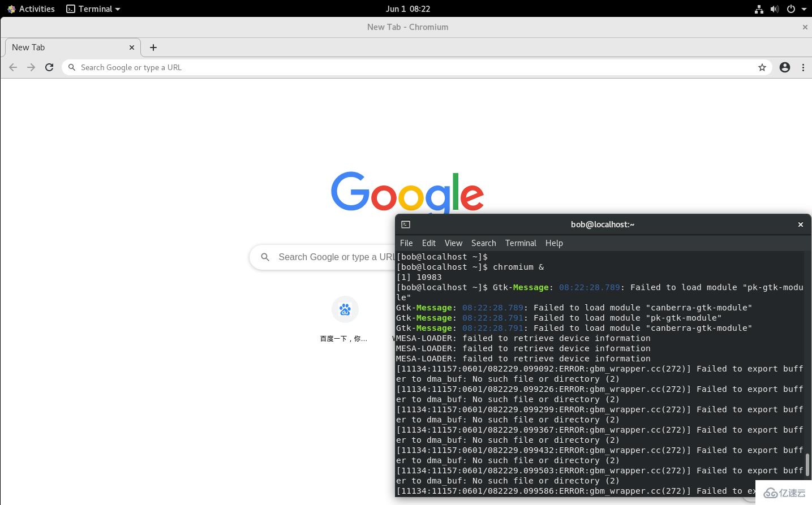Click the Google logo

407,192
